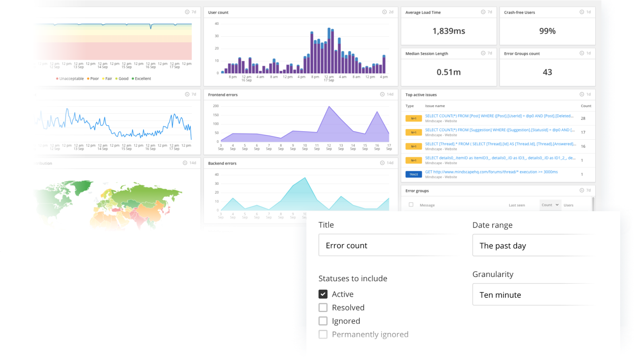Open the GET mindscapehq.com forums thread issue
644x364 pixels.
491,172
